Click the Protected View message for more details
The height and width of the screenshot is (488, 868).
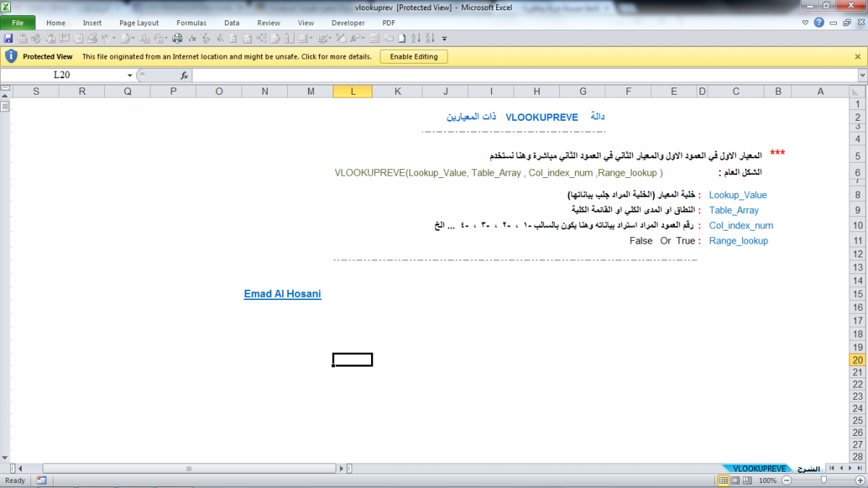(226, 56)
